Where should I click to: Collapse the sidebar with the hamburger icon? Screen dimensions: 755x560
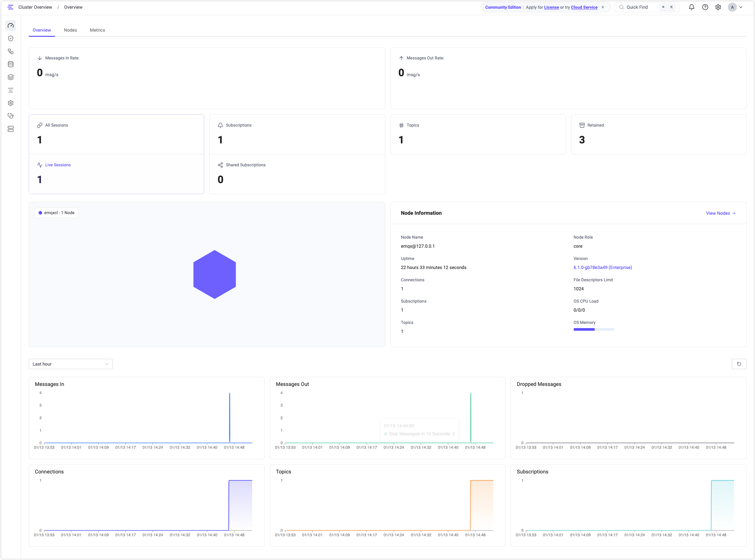coord(11,7)
